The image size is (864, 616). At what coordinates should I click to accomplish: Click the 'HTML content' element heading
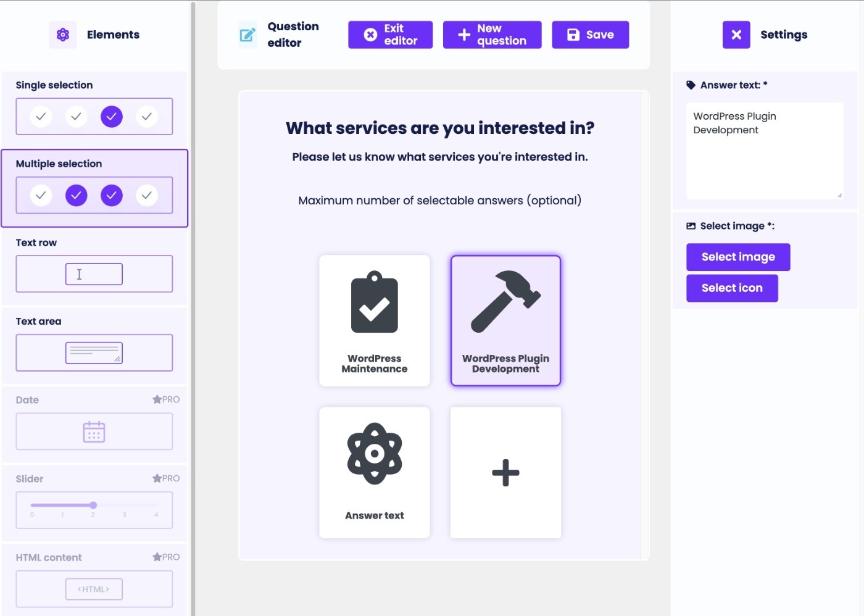pos(49,557)
